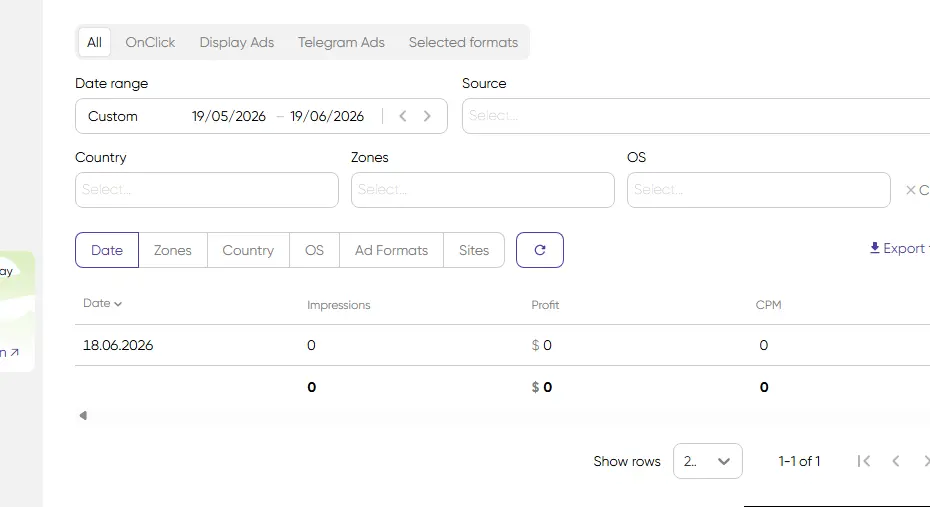Group statistics by Sites
Screen dimensions: 930x507
[474, 250]
